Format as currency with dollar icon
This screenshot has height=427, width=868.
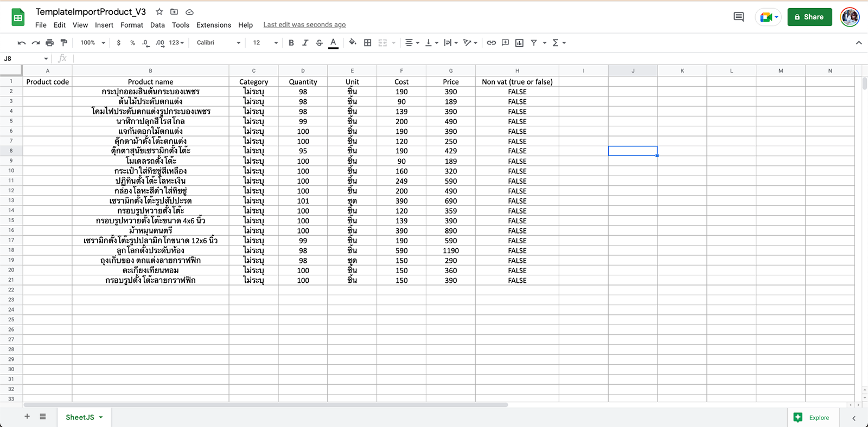click(119, 43)
